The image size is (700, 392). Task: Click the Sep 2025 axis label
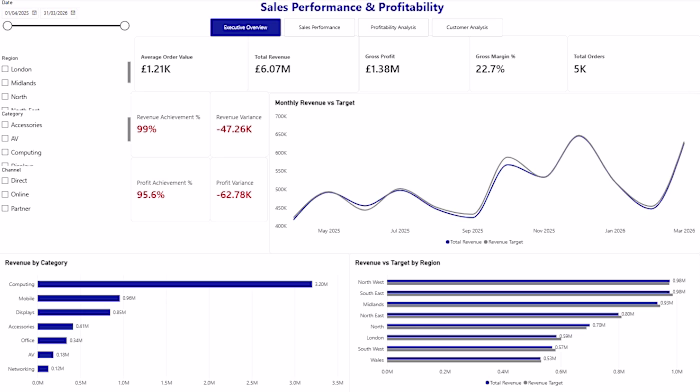[472, 231]
